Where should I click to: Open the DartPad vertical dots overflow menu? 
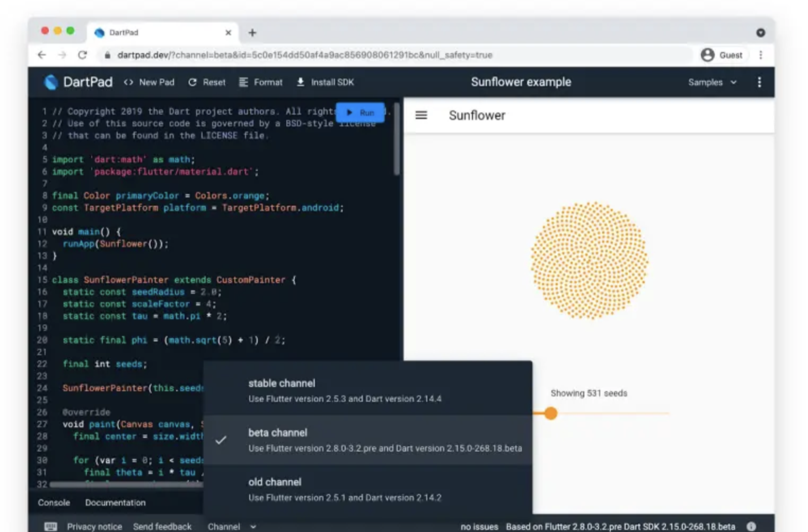(x=759, y=82)
